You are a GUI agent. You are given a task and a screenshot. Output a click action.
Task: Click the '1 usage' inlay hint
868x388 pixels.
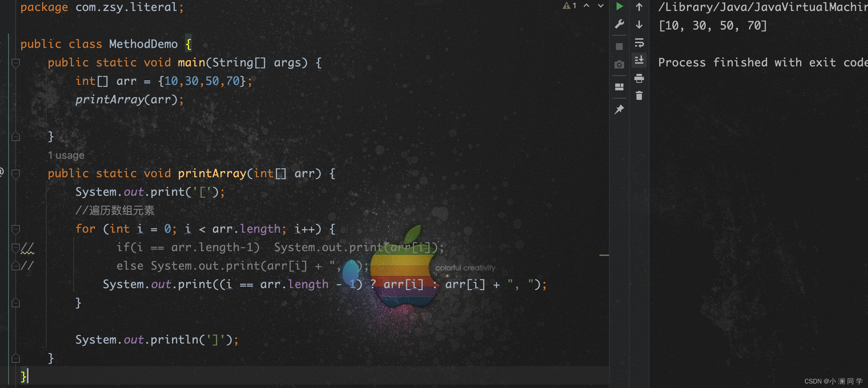(66, 155)
